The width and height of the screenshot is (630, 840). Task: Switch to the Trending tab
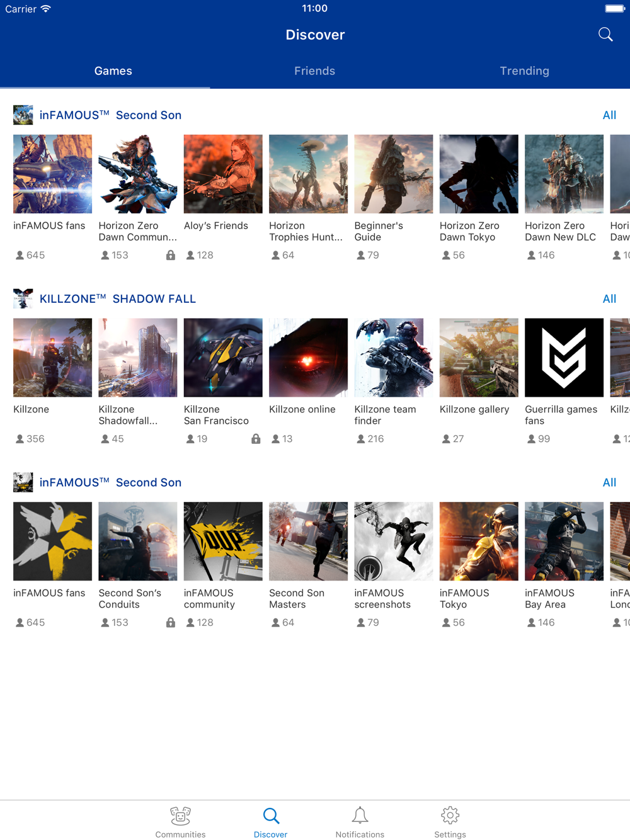[x=525, y=71]
